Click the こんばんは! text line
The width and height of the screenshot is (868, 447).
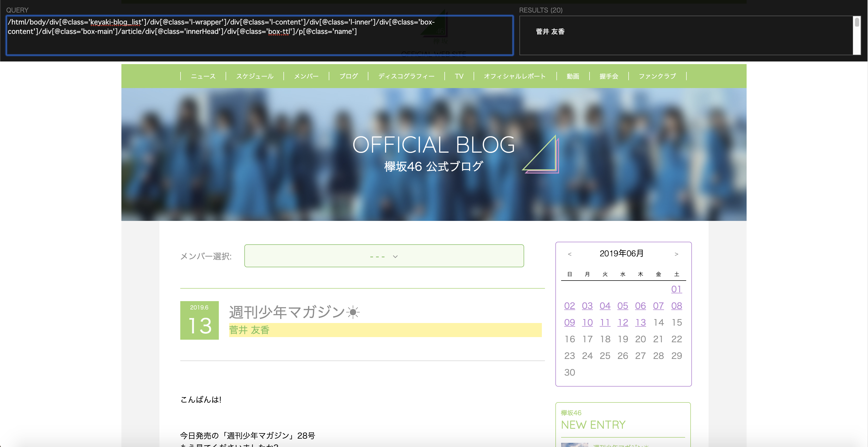pos(201,400)
